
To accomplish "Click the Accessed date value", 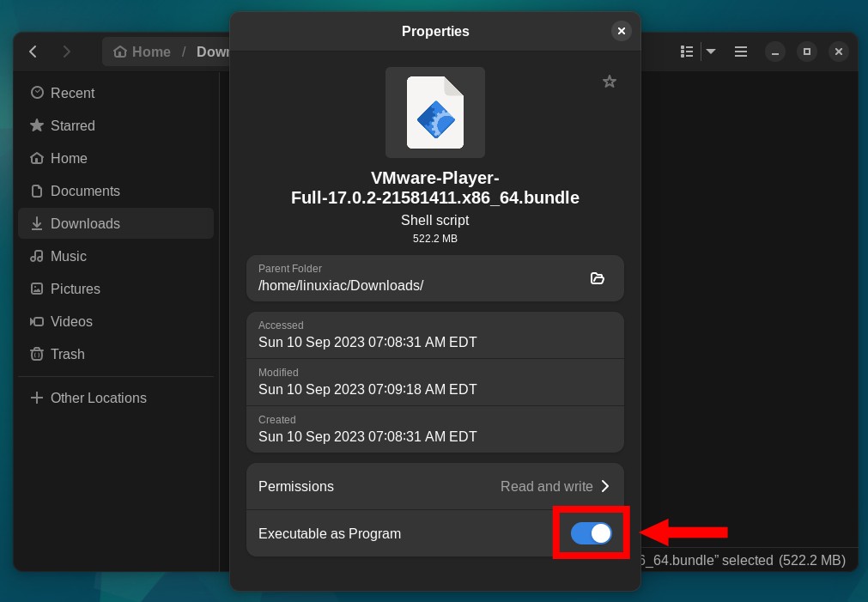I will (x=367, y=342).
